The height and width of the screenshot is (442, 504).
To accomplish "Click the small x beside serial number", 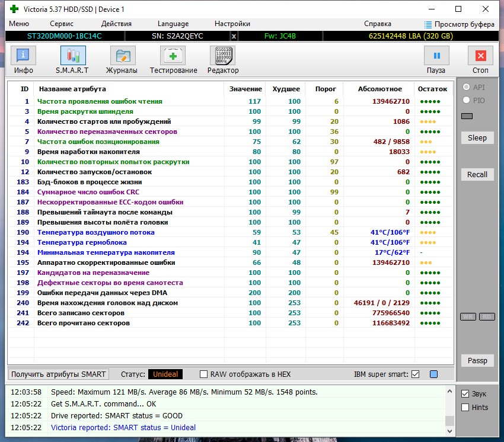I will (x=234, y=36).
